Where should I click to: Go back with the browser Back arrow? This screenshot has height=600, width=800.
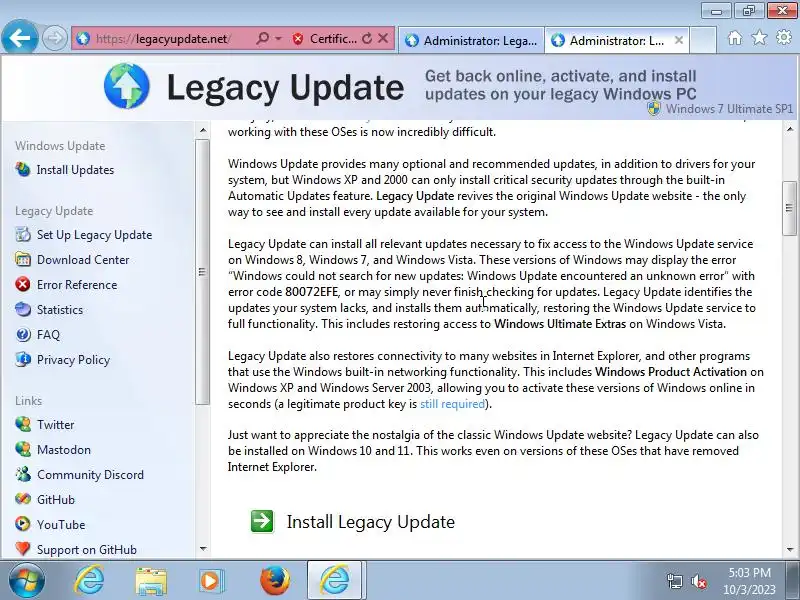19,37
